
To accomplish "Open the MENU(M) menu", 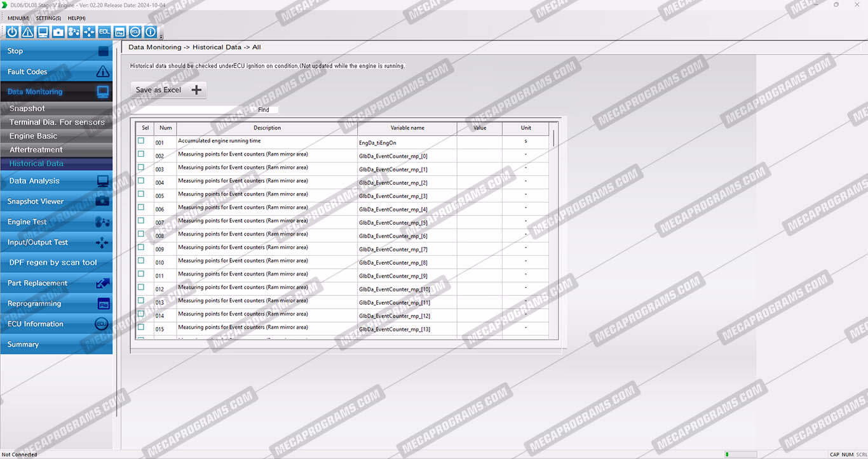I will pos(18,18).
